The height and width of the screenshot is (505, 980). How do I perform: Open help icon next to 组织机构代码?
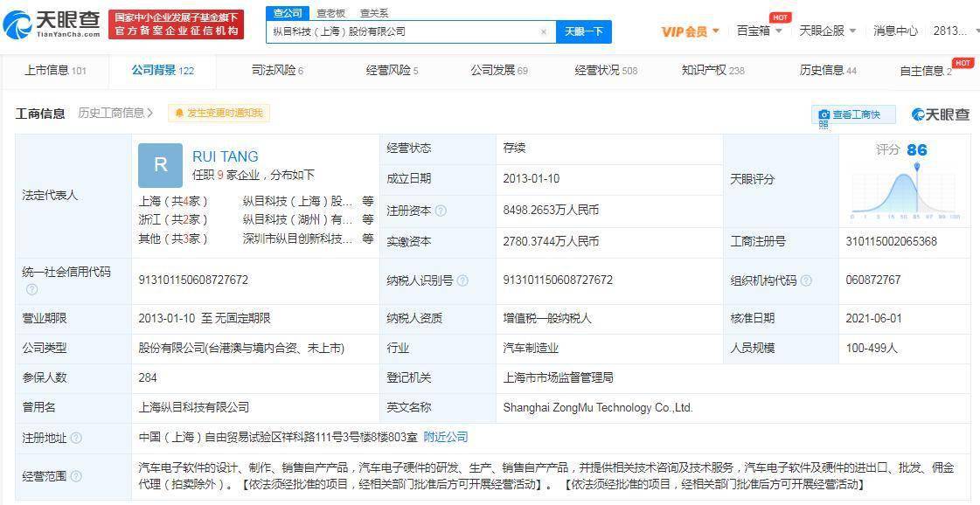806,281
